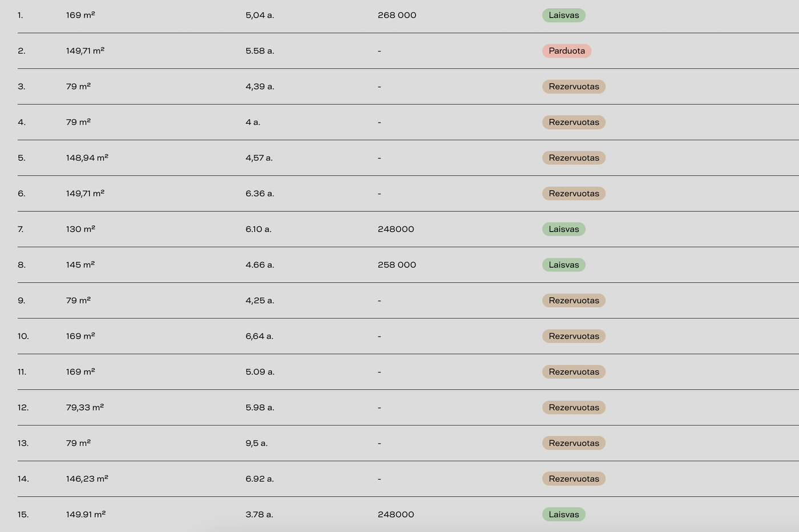Viewport: 799px width, 532px height.
Task: Click the 248000 price on row 7
Action: [396, 229]
